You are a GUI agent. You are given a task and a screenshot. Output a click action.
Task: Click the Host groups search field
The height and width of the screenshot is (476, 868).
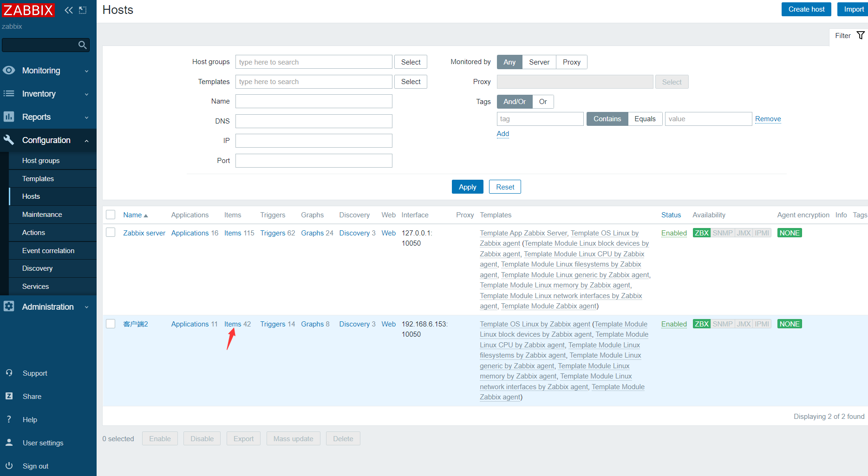314,62
